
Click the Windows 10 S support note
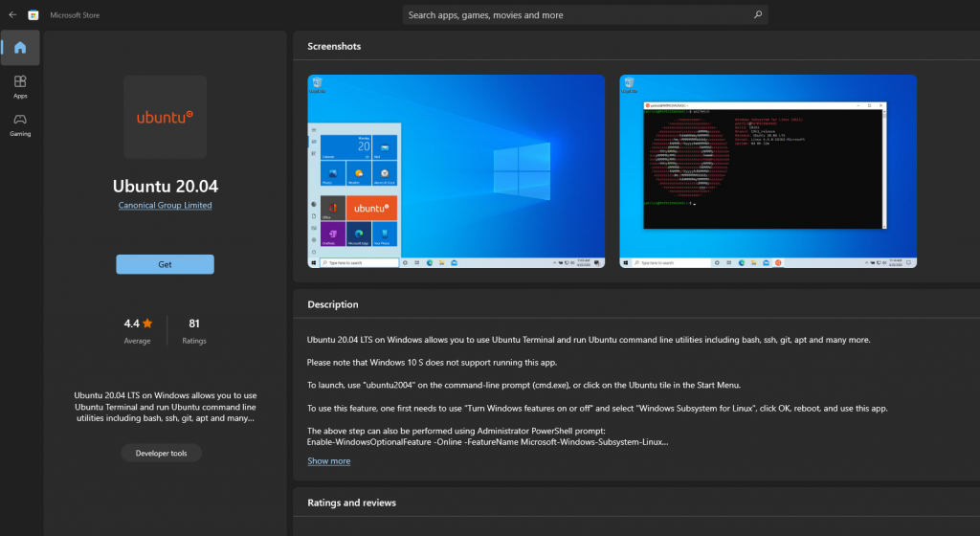[x=432, y=363]
